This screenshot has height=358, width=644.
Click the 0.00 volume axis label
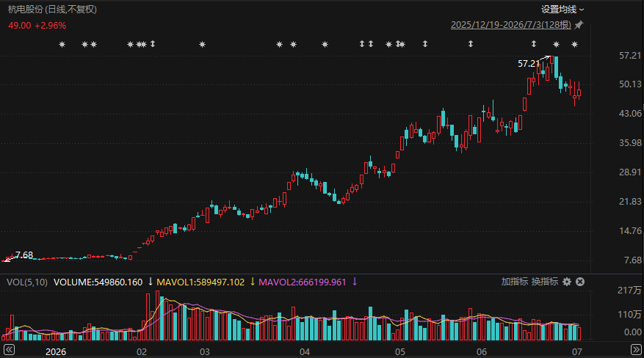[x=632, y=332]
